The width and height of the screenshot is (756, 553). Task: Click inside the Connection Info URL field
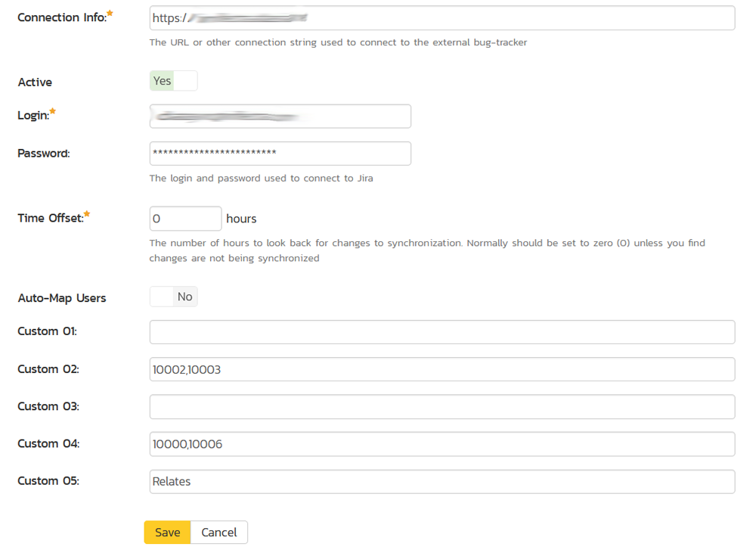tap(442, 19)
